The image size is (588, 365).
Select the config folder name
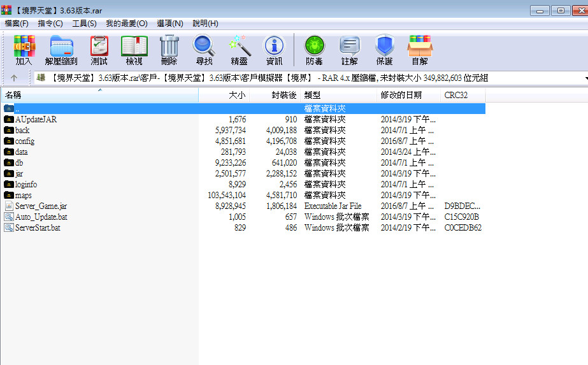click(25, 141)
